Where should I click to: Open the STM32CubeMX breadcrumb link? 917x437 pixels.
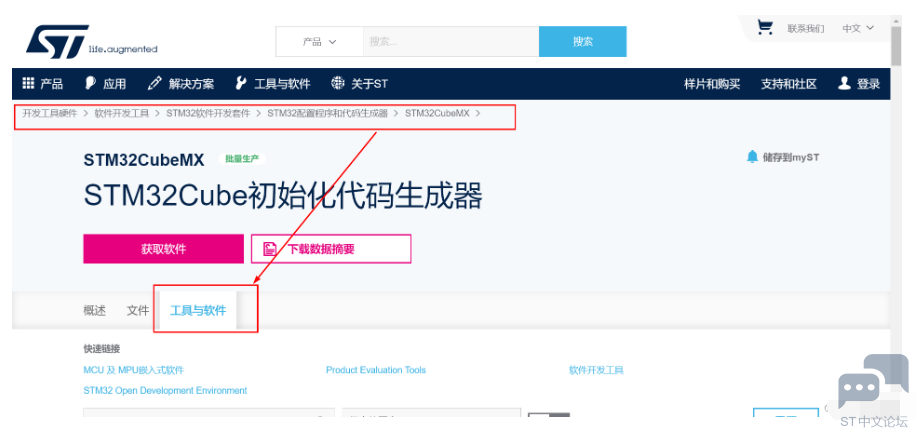[437, 113]
